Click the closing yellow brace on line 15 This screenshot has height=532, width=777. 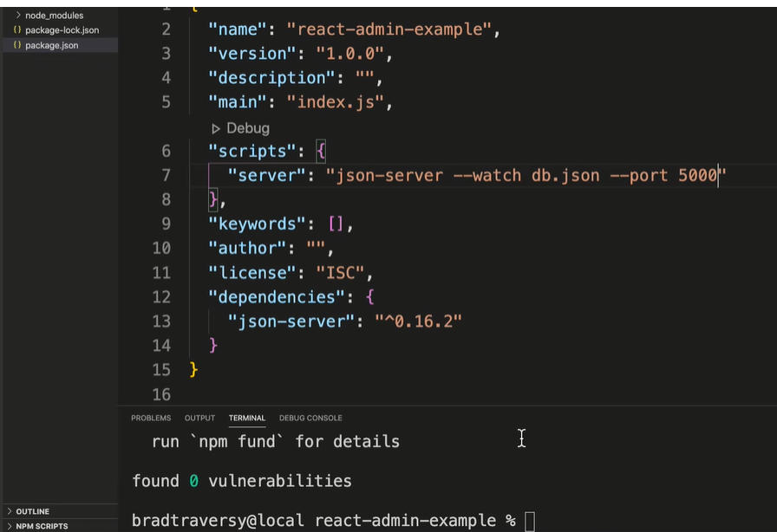(193, 369)
